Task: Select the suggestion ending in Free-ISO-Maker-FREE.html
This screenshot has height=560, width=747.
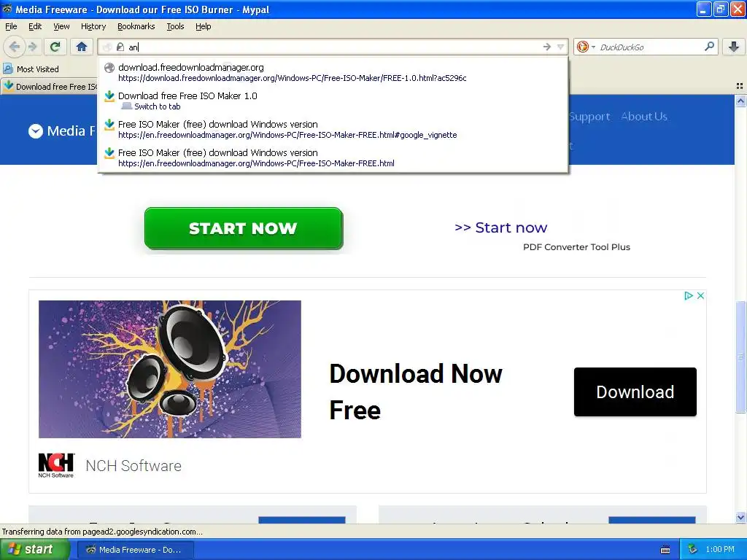Action: pyautogui.click(x=333, y=157)
